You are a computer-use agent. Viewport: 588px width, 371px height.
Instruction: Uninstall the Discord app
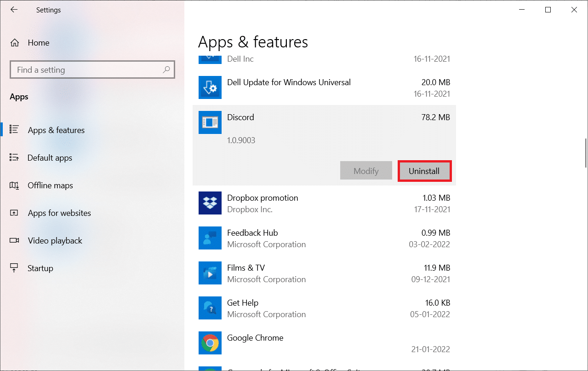(424, 171)
